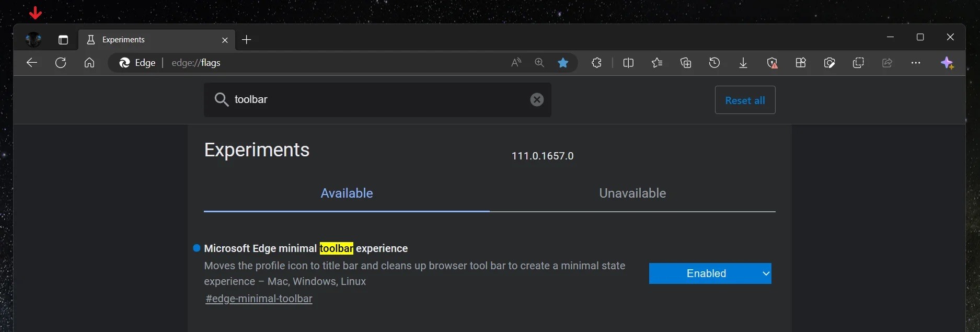Select the Experiments browser tab

(157, 40)
